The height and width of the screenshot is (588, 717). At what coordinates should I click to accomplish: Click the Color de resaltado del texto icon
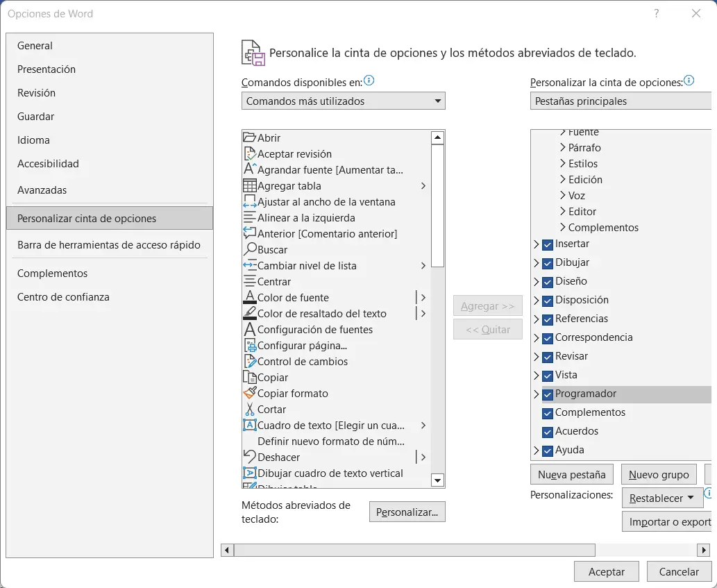(249, 313)
